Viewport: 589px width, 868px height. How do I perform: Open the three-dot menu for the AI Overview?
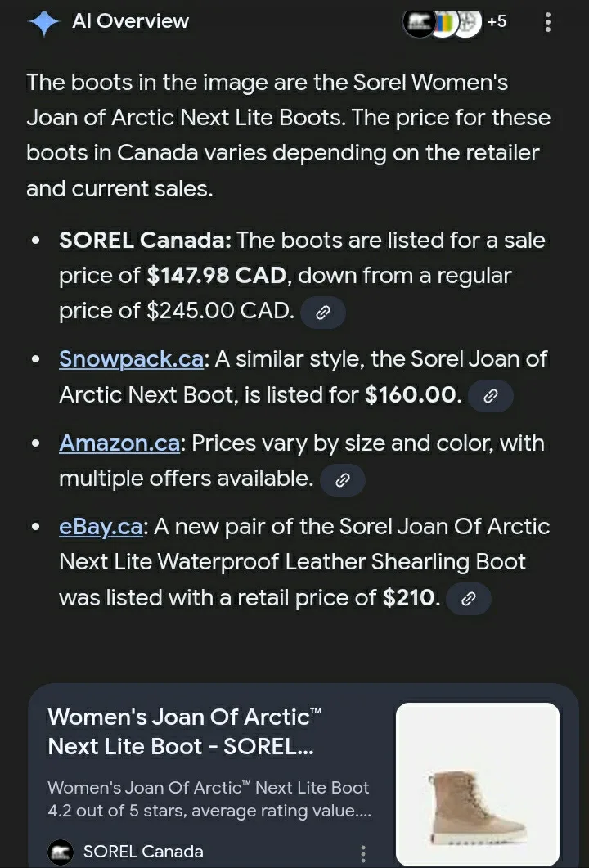pos(547,22)
